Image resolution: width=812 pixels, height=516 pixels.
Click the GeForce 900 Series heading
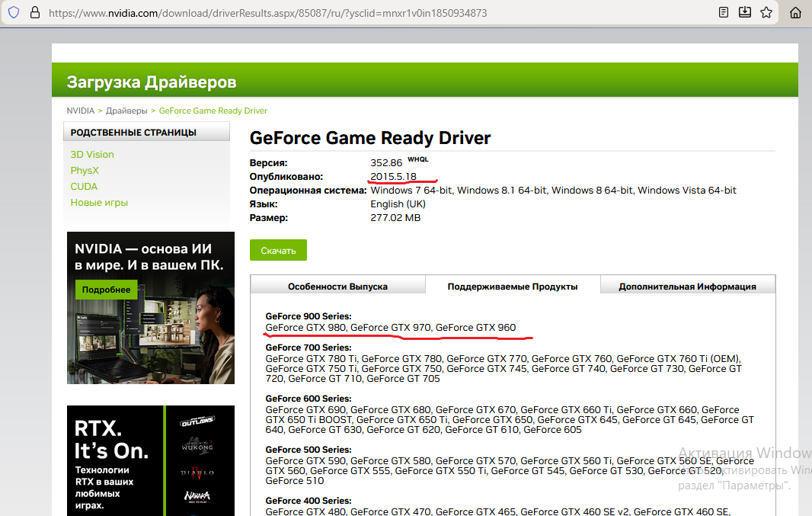[x=308, y=316]
